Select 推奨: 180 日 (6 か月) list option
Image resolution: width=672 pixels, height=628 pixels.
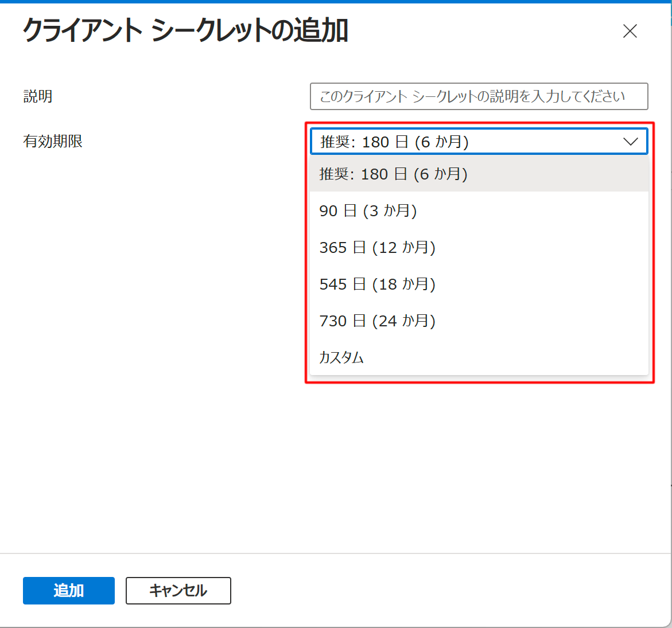479,174
